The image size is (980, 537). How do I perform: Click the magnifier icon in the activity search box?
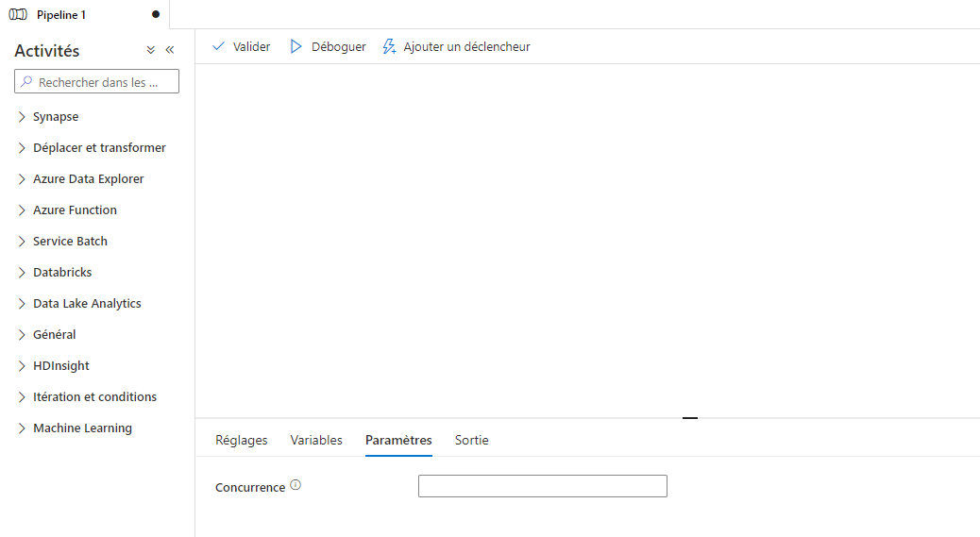click(x=26, y=82)
